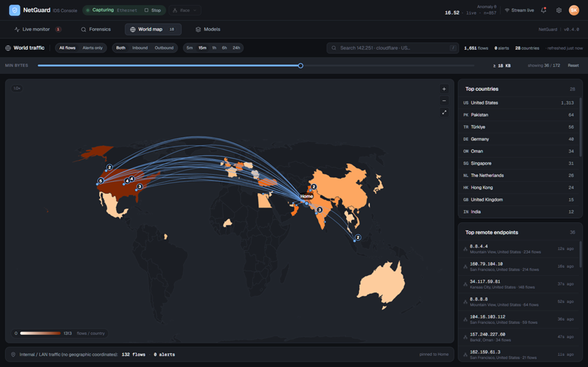This screenshot has width=588, height=367.
Task: Select The Netherlands country row
Action: pyautogui.click(x=519, y=176)
